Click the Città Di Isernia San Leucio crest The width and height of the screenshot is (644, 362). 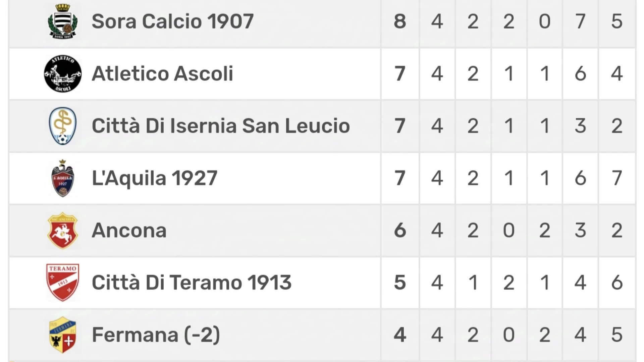(x=63, y=126)
